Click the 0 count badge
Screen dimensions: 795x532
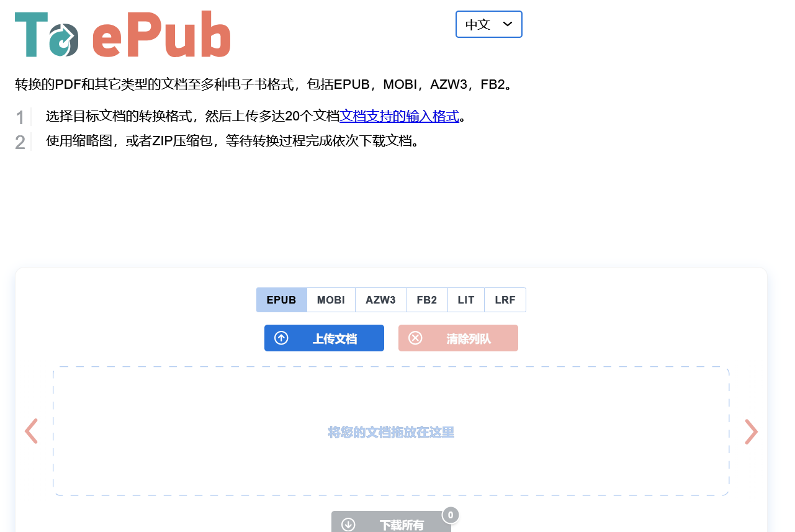(x=451, y=515)
